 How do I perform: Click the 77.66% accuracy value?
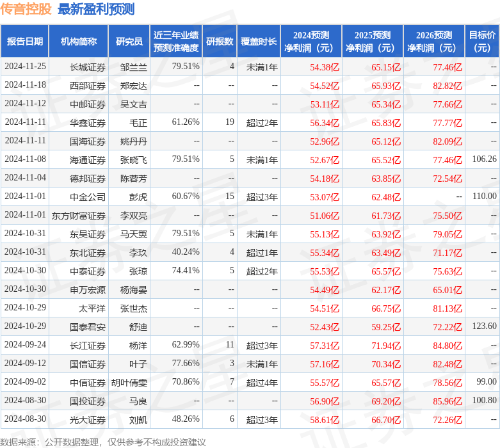186,363
